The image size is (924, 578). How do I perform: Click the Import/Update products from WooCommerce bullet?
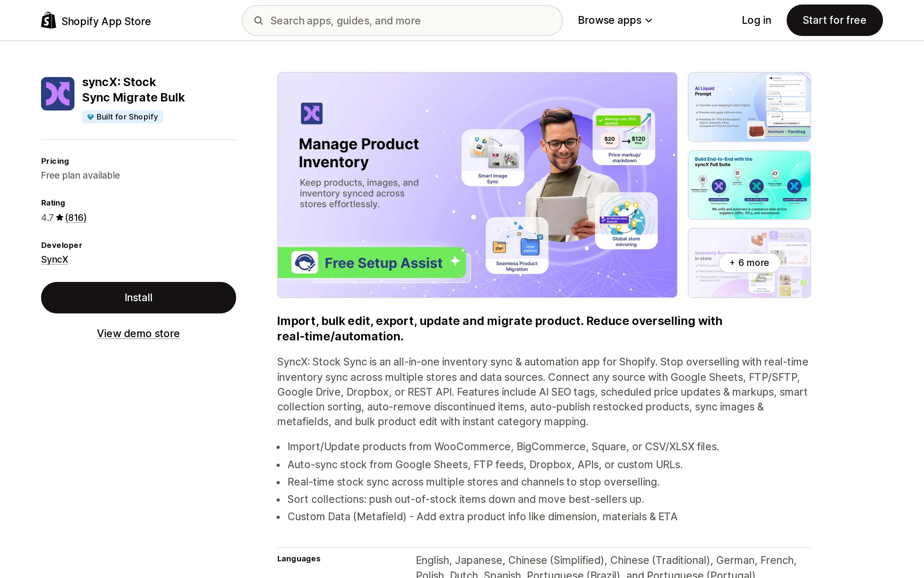click(503, 447)
